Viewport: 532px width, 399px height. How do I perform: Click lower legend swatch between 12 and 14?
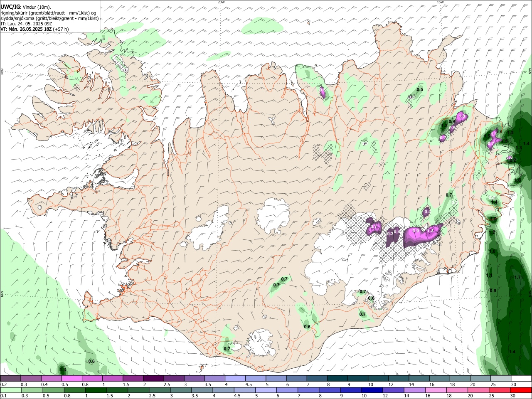pyautogui.click(x=393, y=390)
